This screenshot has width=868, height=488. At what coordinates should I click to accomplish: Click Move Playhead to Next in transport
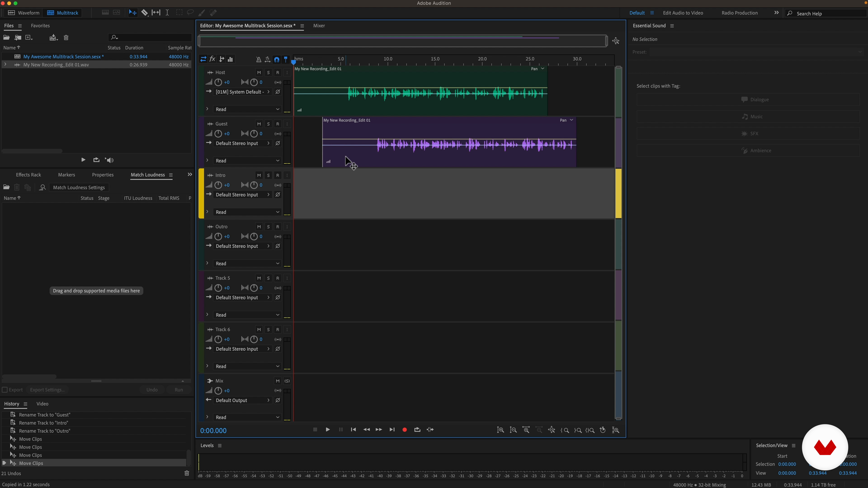point(392,430)
